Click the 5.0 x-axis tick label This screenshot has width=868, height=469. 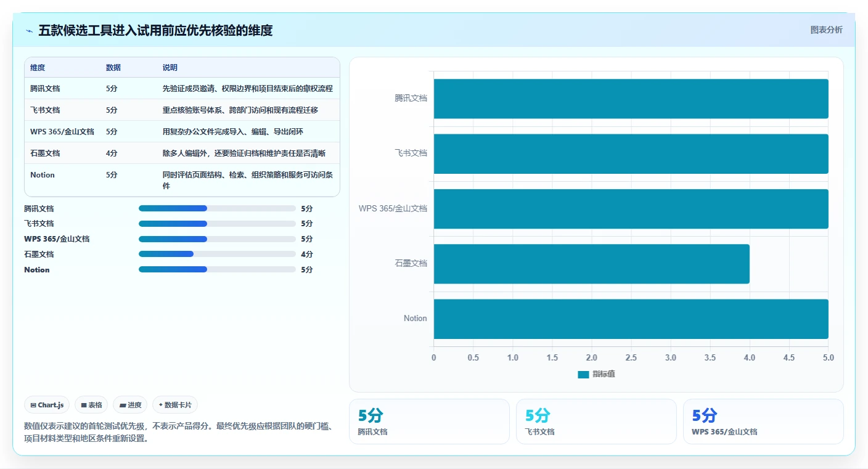click(828, 357)
